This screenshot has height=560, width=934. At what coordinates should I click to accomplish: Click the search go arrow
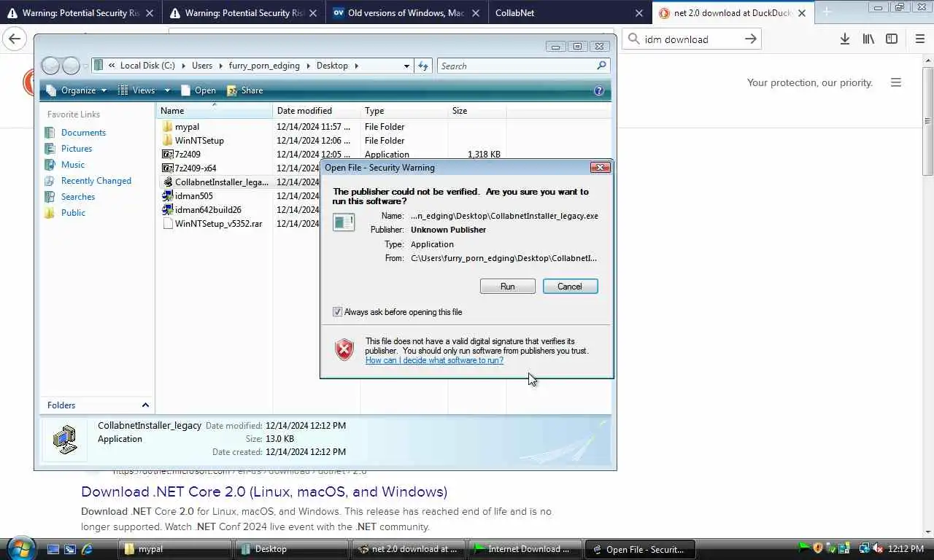750,39
